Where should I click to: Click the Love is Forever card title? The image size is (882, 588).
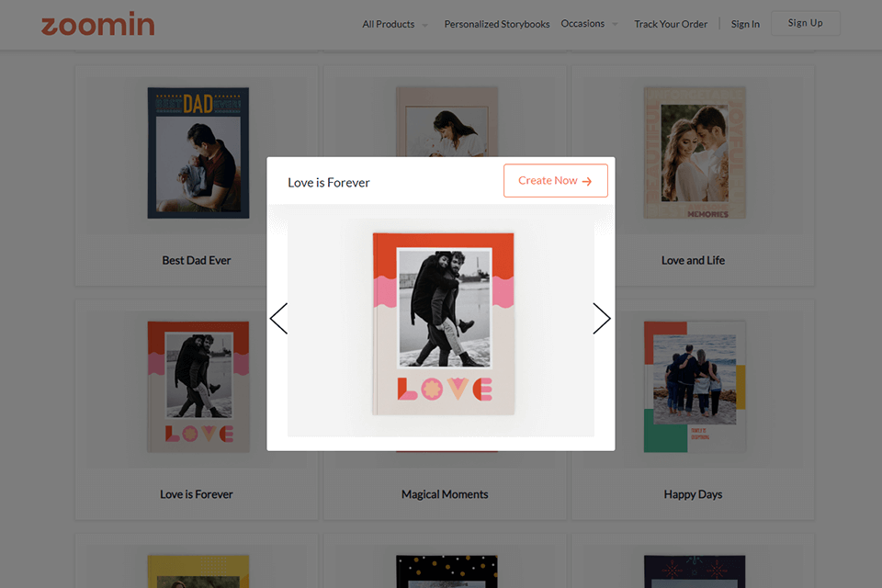197,494
